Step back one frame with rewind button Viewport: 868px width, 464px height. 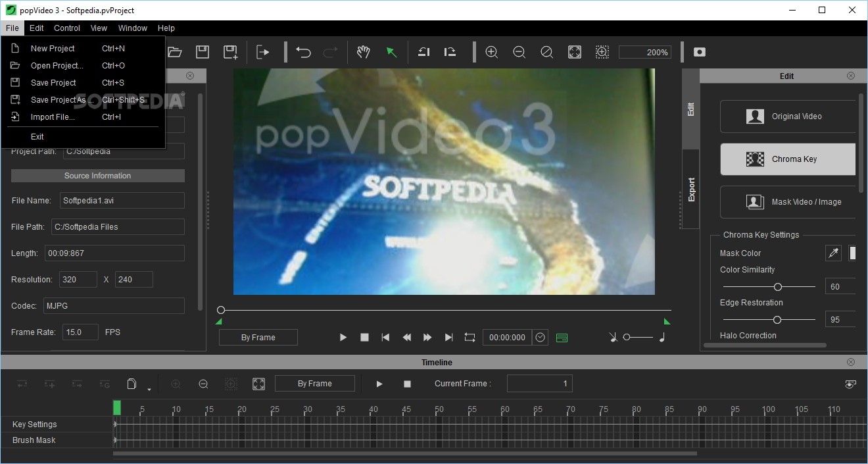click(407, 337)
